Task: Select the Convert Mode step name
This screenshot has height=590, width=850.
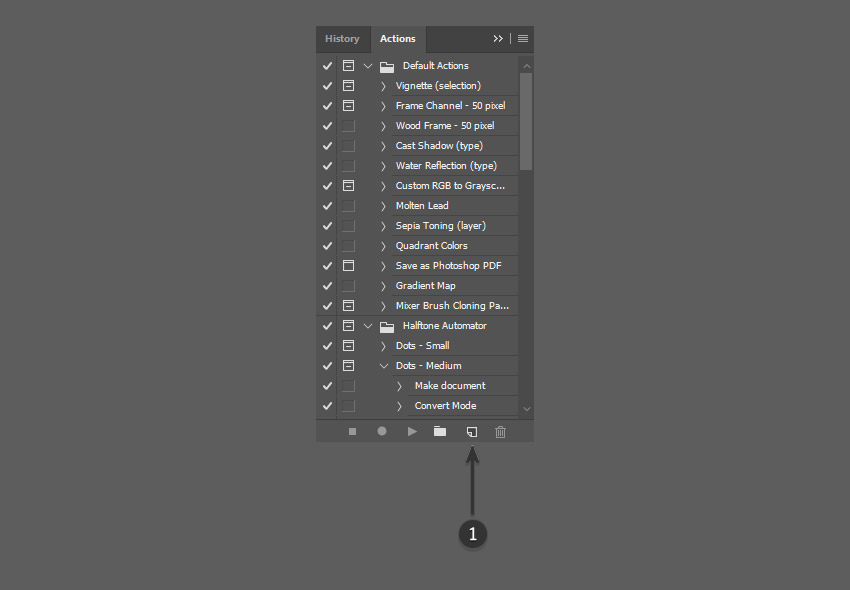Action: (x=446, y=406)
